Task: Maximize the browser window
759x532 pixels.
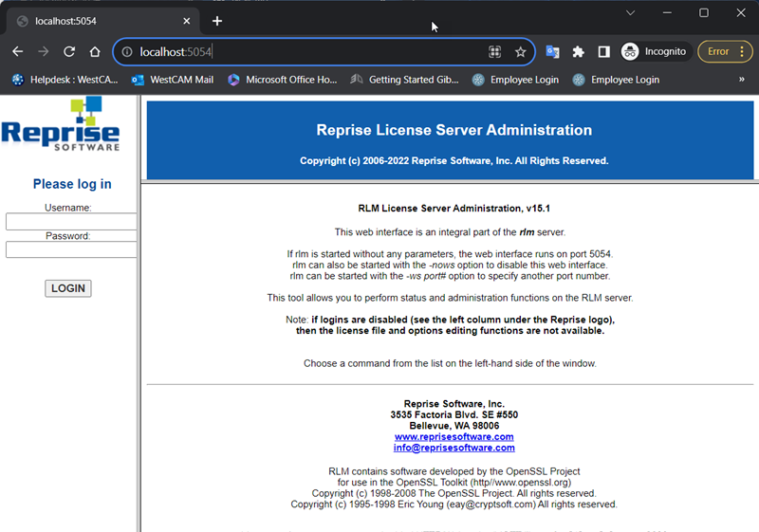Action: [x=704, y=13]
